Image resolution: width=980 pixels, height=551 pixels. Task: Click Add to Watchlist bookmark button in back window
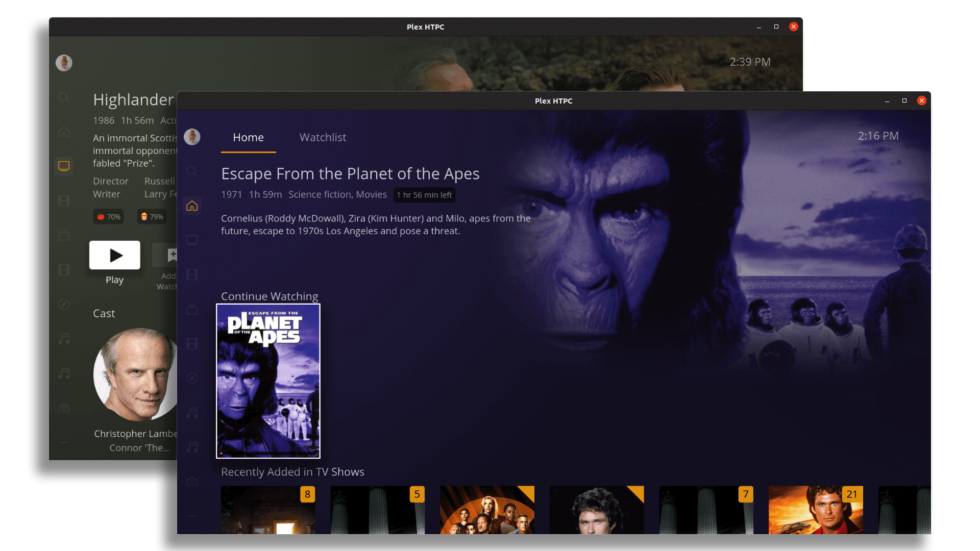pos(165,255)
